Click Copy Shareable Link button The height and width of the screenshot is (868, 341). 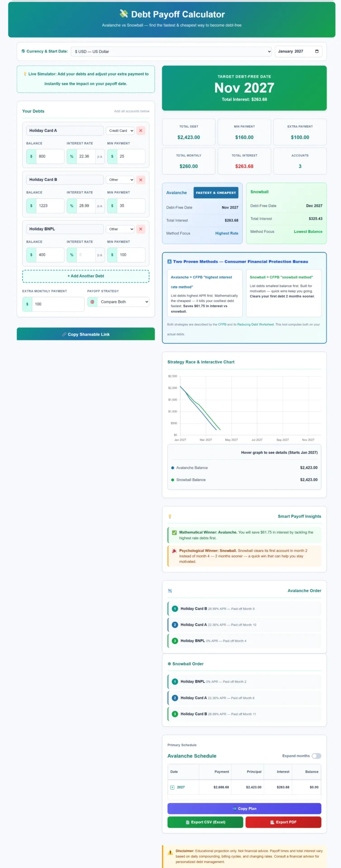[86, 334]
